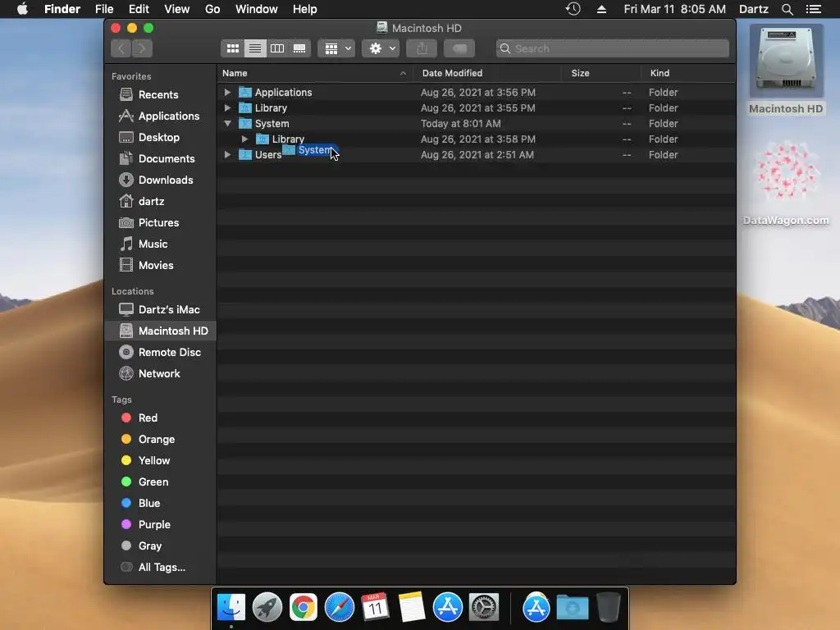
Task: Sort by the Kind column header
Action: point(688,73)
